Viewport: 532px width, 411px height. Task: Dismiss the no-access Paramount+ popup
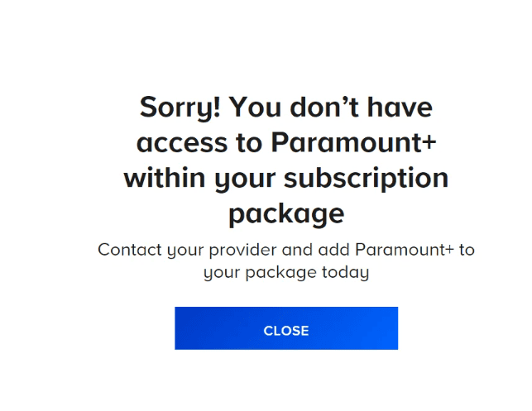point(286,328)
